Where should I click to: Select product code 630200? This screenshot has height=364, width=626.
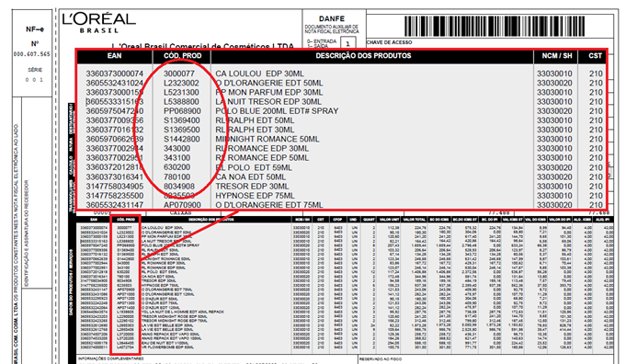(x=176, y=167)
